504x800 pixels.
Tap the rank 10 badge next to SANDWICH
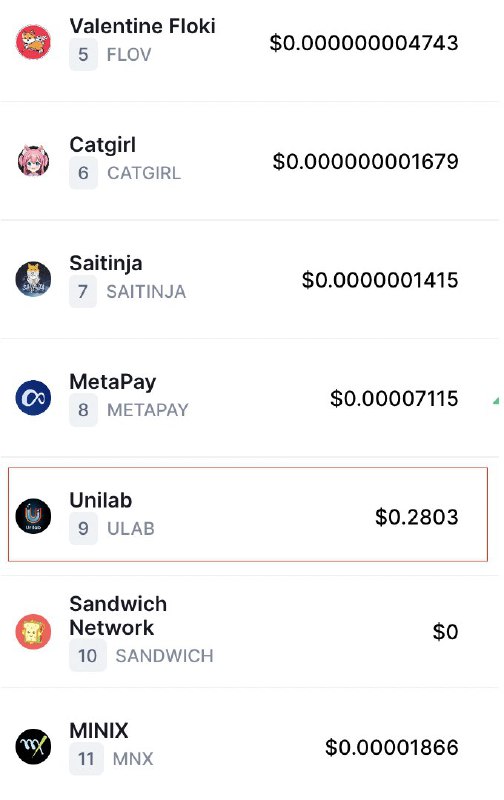tap(87, 656)
